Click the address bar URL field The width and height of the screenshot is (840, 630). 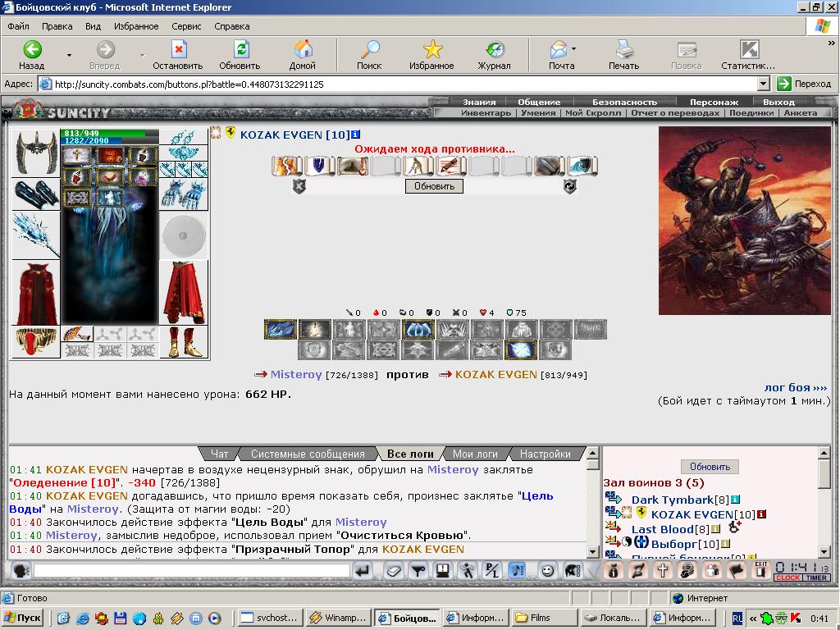pos(399,84)
